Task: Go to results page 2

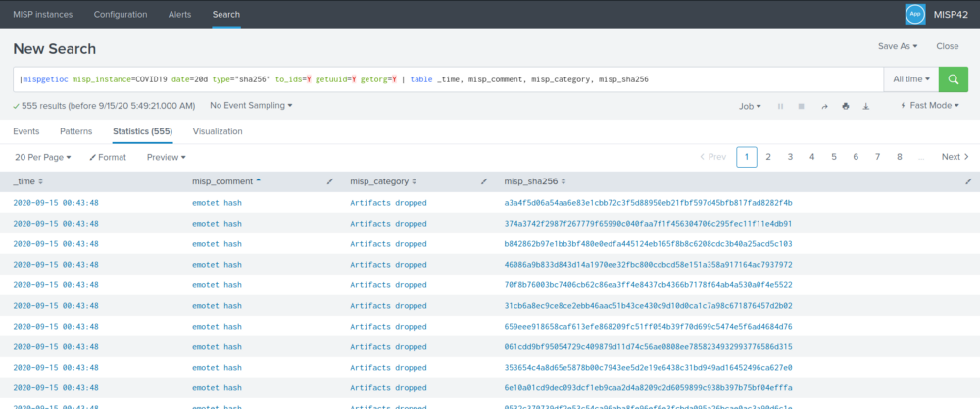Action: (x=768, y=157)
